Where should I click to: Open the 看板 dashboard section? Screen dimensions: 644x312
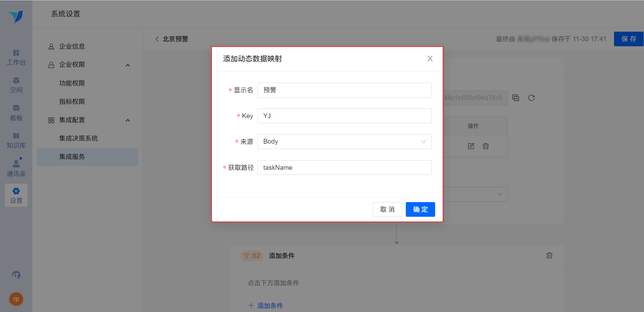click(x=16, y=113)
